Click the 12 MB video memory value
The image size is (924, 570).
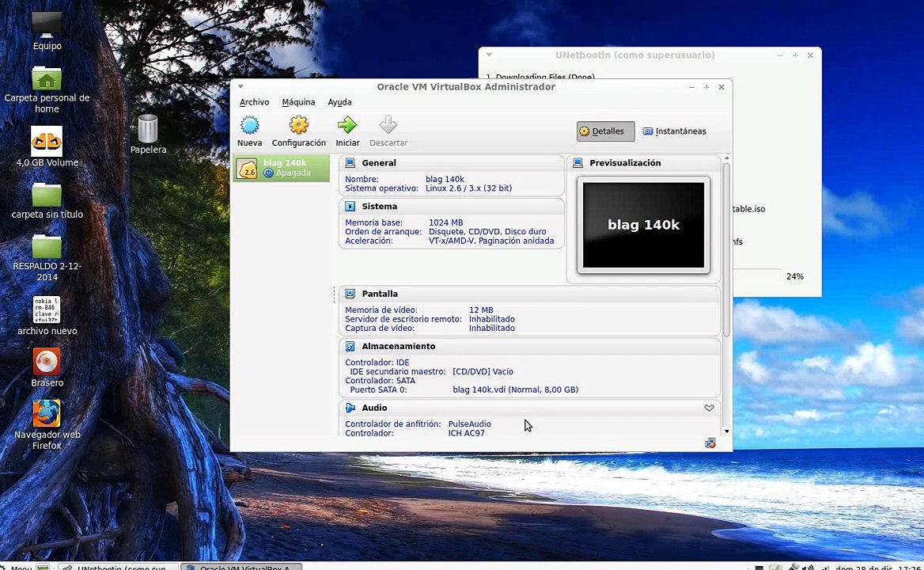[481, 310]
